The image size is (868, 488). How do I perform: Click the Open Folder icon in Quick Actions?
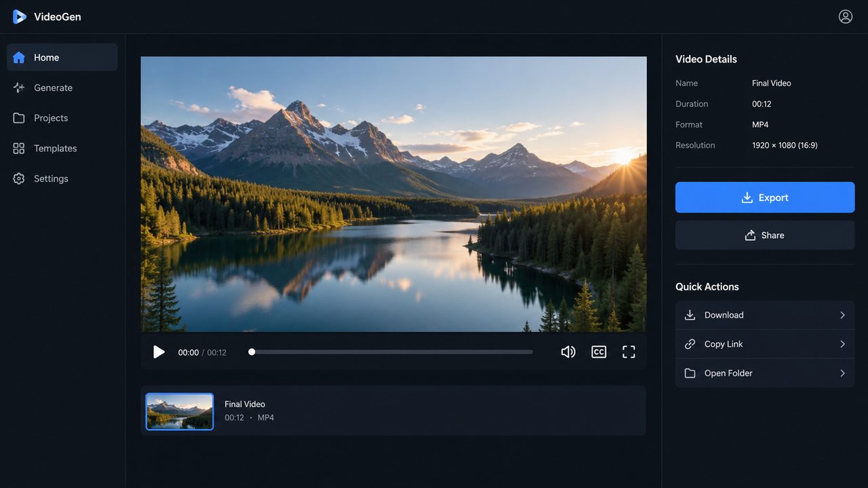tap(690, 373)
